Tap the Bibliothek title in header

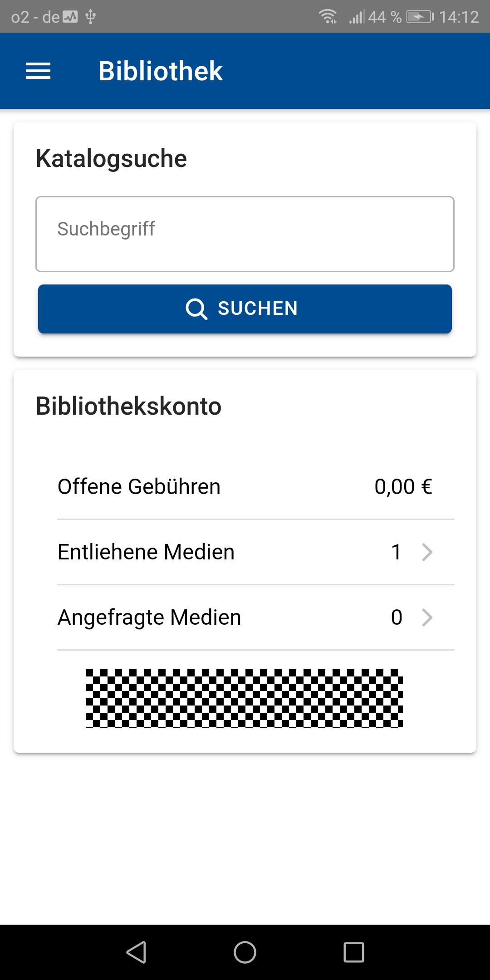pos(161,71)
